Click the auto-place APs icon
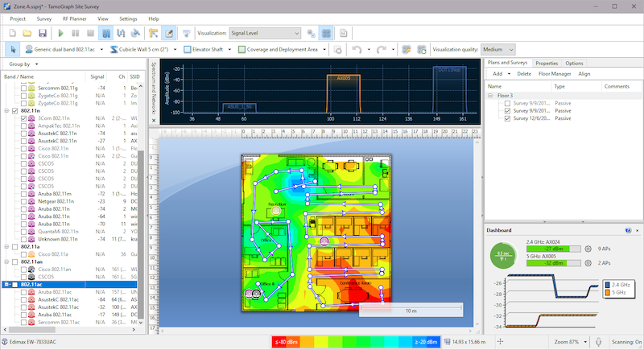Viewport: 644px width, 350px height. point(407,50)
